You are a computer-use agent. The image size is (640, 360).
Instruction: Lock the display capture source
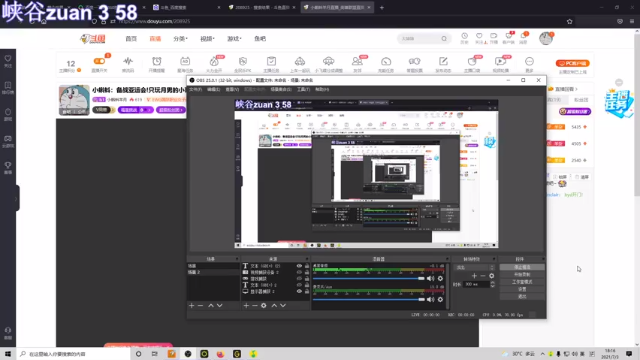pyautogui.click(x=307, y=291)
